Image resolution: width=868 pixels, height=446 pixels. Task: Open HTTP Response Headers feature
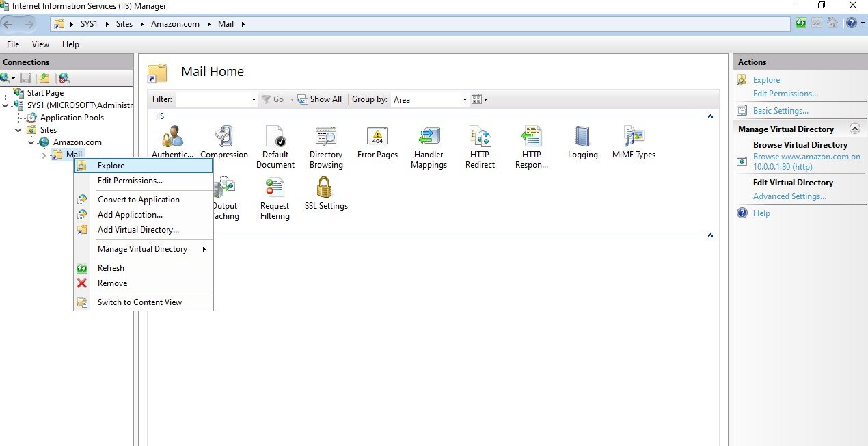pyautogui.click(x=531, y=147)
